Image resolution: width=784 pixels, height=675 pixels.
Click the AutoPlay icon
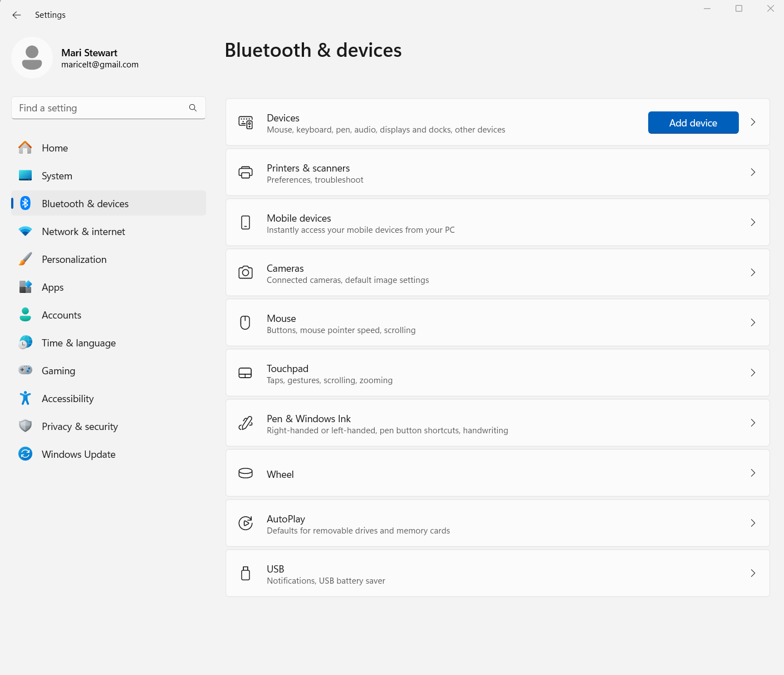coord(246,523)
